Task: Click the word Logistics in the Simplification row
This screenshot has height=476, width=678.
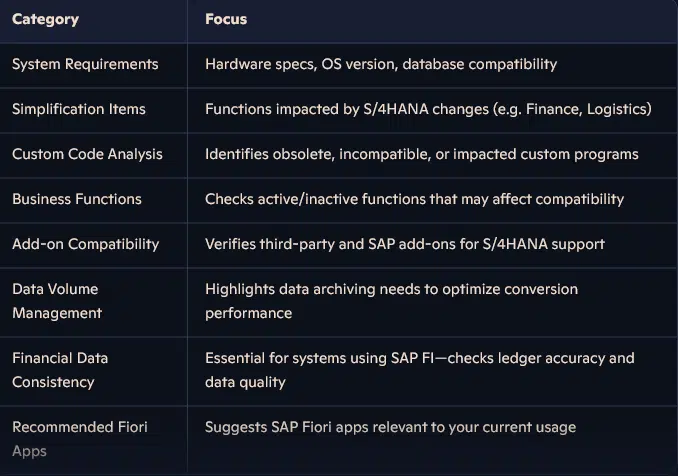Action: click(x=614, y=109)
